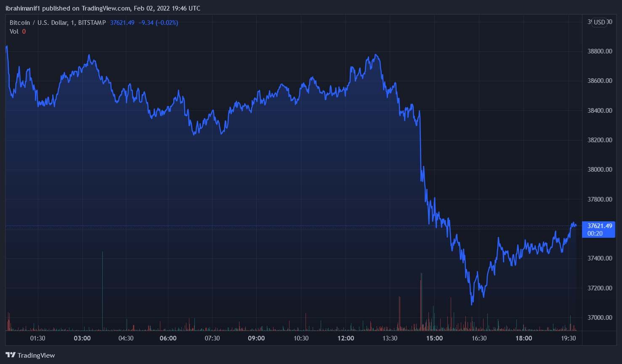The height and width of the screenshot is (364, 622).
Task: Click the legend price value 37621.49
Action: 122,23
